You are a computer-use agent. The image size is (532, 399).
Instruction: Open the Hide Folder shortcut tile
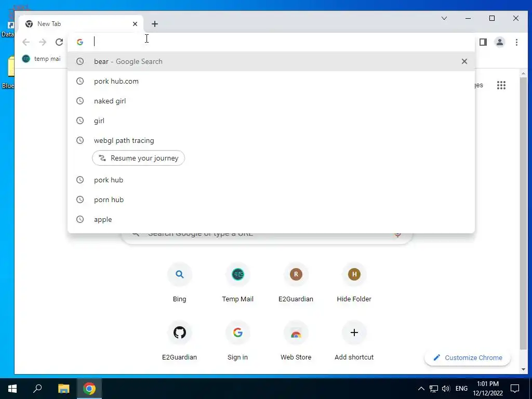[354, 283]
